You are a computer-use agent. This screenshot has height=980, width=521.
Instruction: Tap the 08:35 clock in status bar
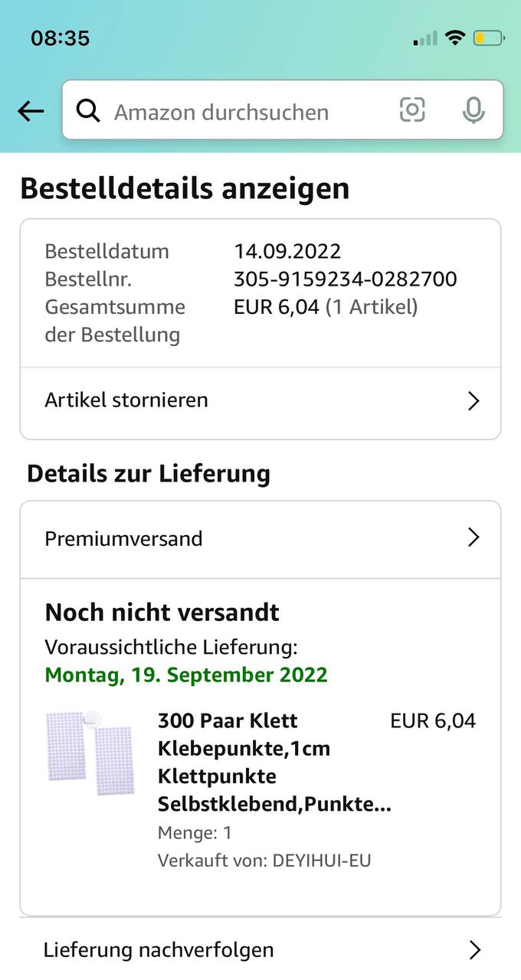[60, 38]
